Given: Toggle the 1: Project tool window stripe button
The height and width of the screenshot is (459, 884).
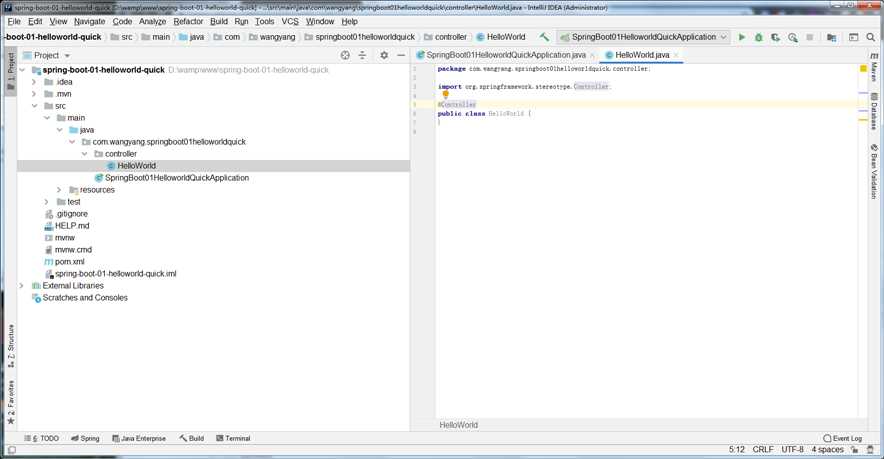Looking at the screenshot, I should click(11, 72).
